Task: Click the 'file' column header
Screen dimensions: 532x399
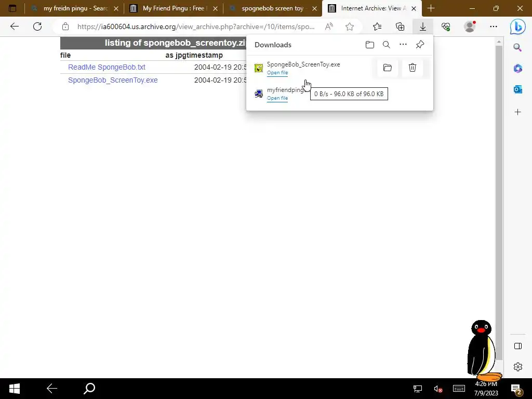Action: pyautogui.click(x=65, y=55)
